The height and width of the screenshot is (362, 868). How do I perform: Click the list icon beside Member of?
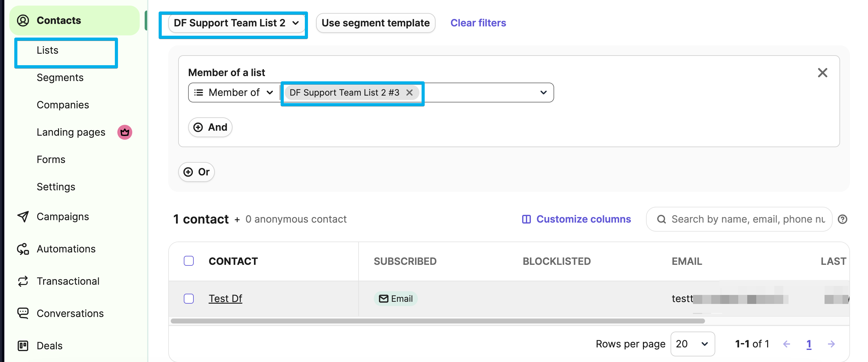click(199, 92)
